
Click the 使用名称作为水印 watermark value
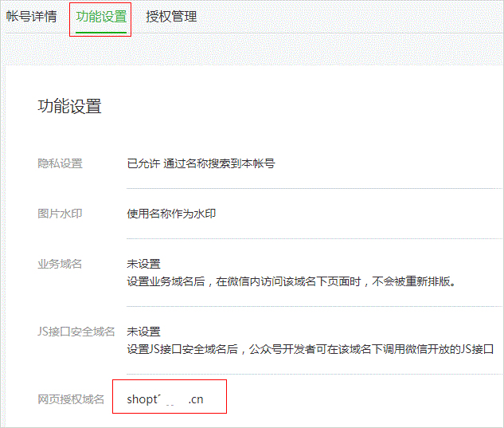point(171,214)
